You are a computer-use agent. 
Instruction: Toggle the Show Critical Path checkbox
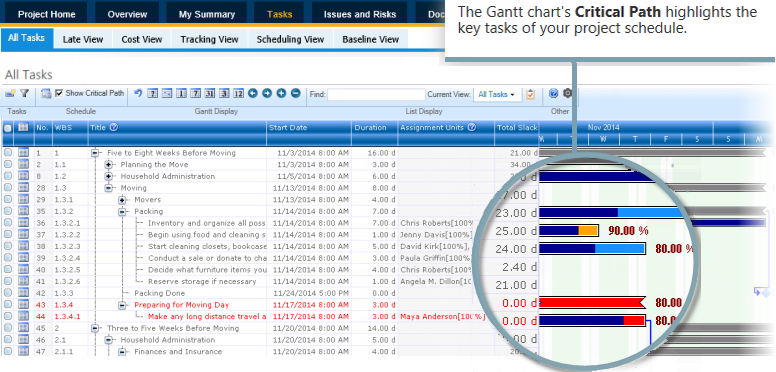coord(59,93)
